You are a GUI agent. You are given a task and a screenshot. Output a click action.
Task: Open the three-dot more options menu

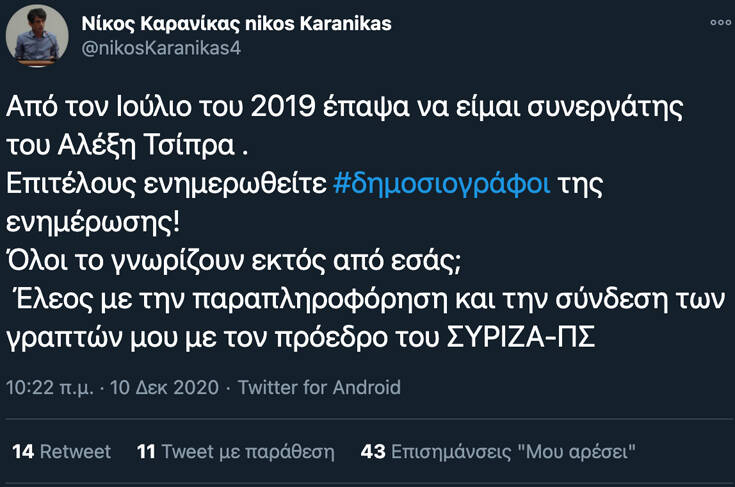(x=719, y=22)
